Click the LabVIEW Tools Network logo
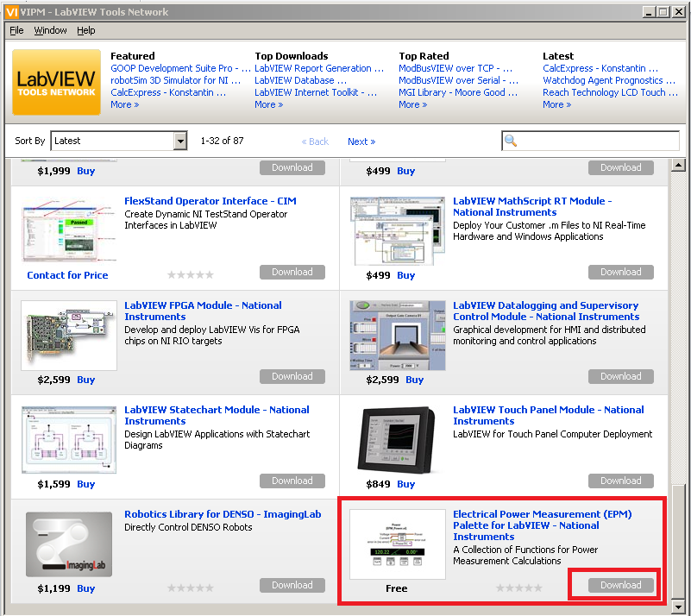The height and width of the screenshot is (616, 691). 56,82
